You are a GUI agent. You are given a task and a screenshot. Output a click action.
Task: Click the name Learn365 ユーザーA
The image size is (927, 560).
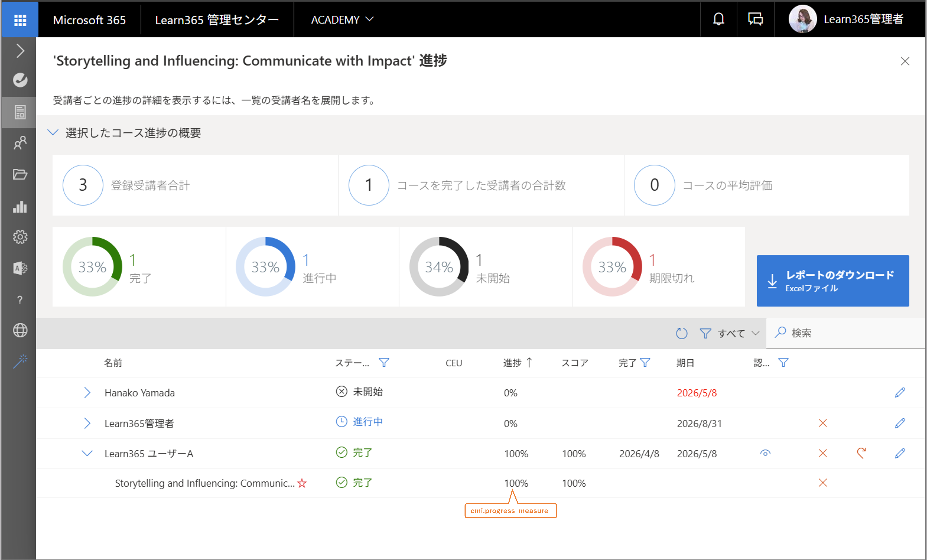(x=149, y=454)
